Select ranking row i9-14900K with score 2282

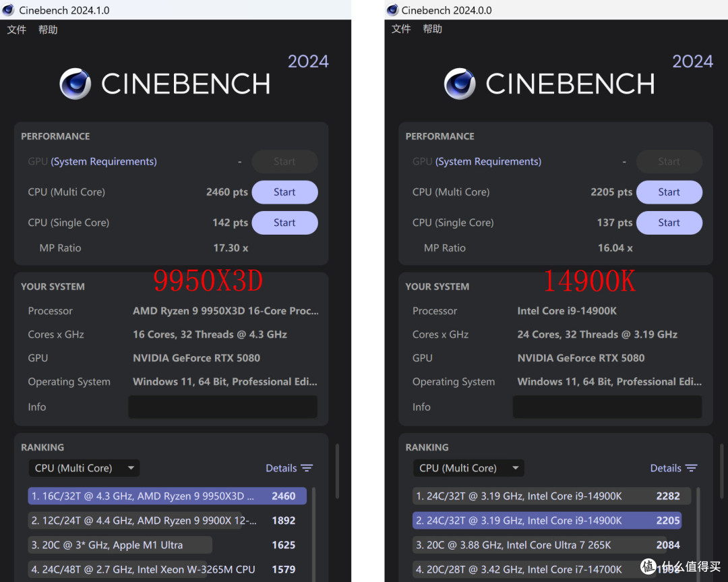tap(551, 496)
